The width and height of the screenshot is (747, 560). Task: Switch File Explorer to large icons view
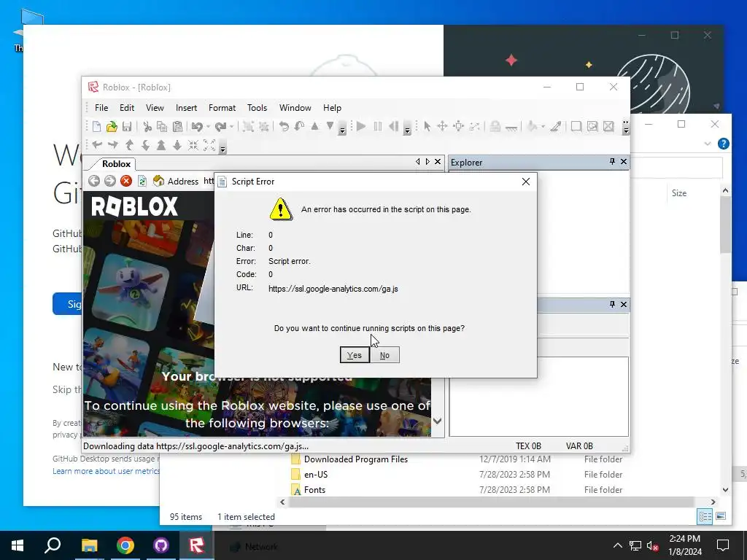720,516
